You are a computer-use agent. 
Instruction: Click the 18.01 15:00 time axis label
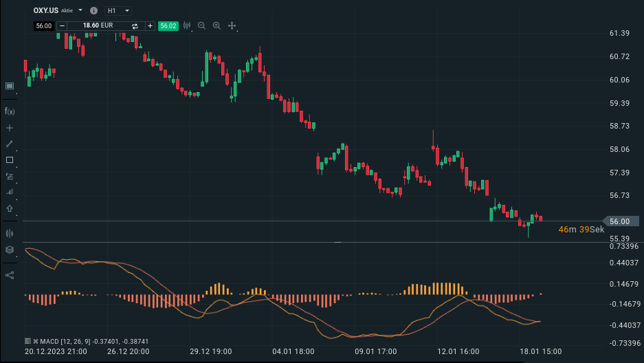[541, 351]
